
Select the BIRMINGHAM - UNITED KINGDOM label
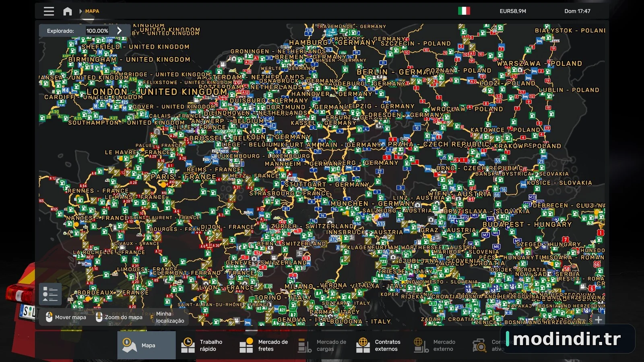tap(129, 60)
